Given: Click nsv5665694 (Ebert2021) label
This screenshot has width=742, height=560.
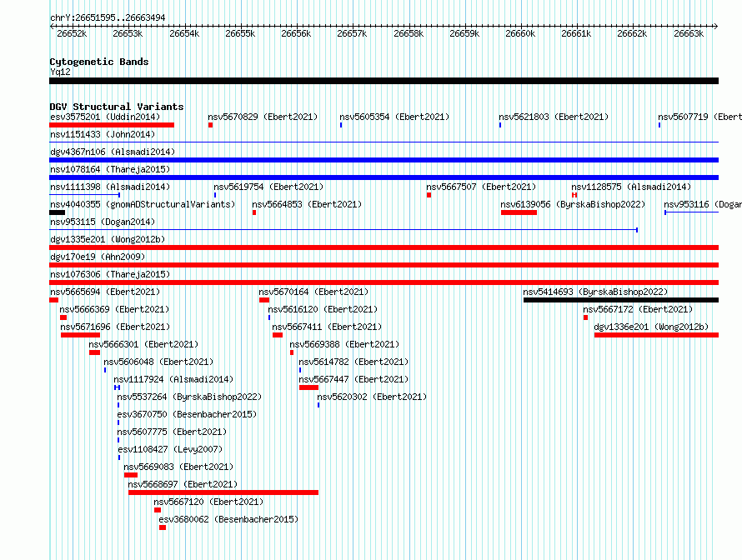Looking at the screenshot, I should point(105,292).
